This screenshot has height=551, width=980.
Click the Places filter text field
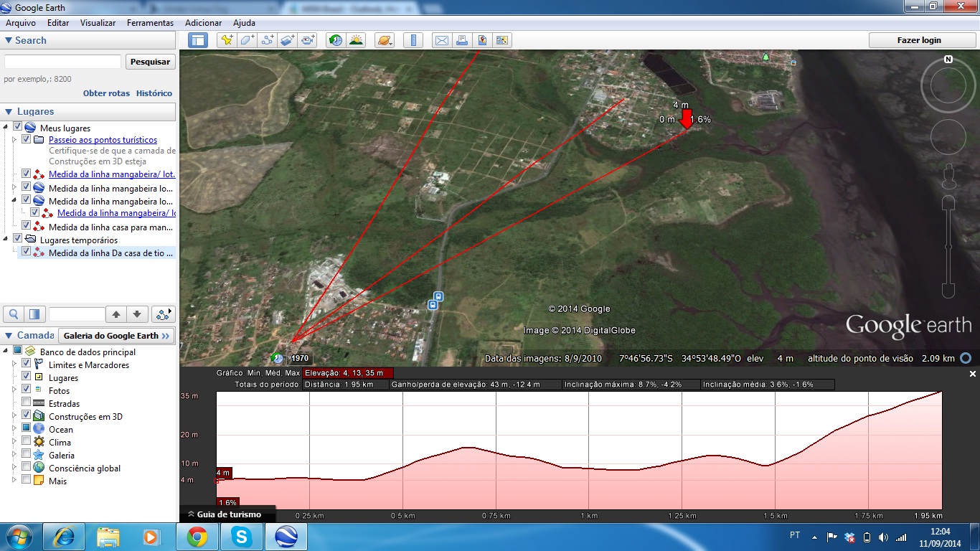[77, 314]
